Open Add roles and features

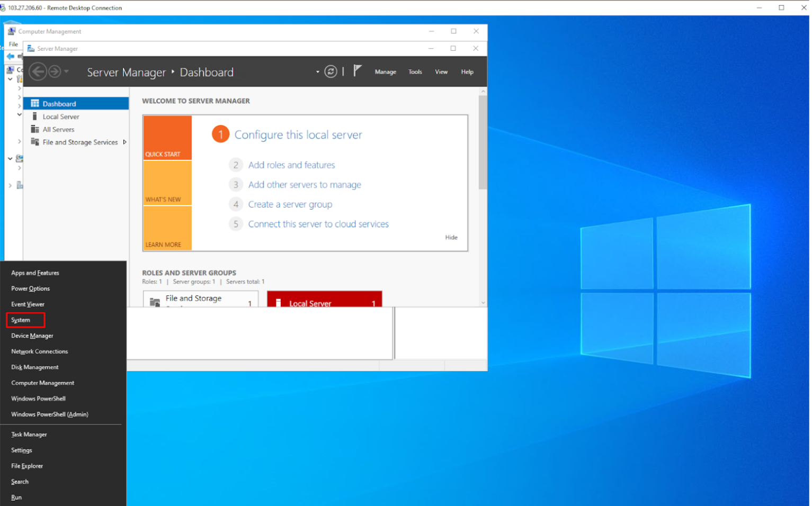tap(292, 165)
